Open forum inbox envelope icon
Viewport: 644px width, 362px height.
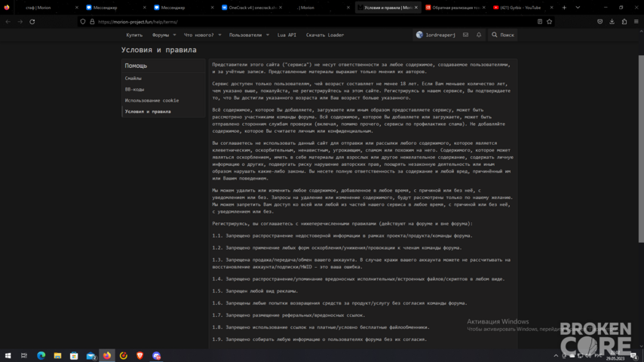pyautogui.click(x=466, y=35)
